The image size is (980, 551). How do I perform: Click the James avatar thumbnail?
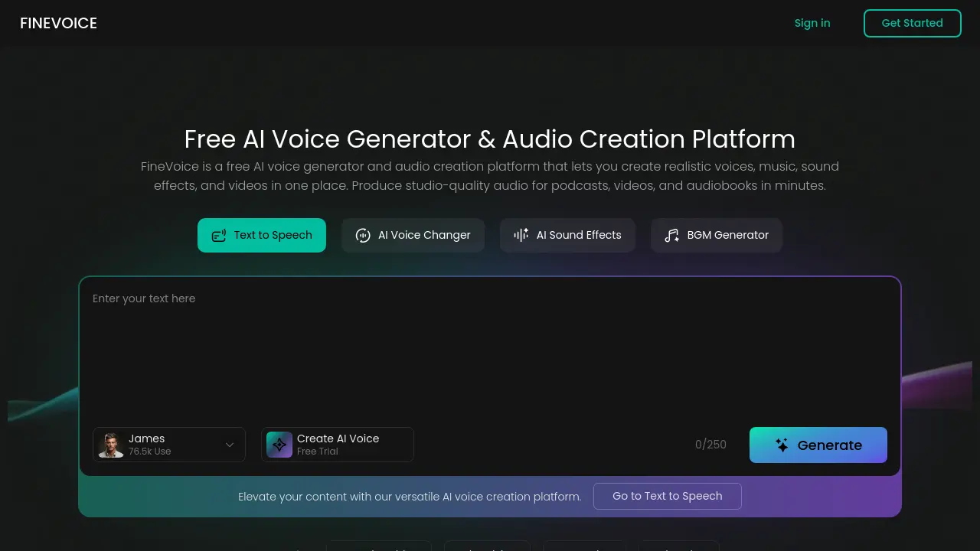click(111, 445)
